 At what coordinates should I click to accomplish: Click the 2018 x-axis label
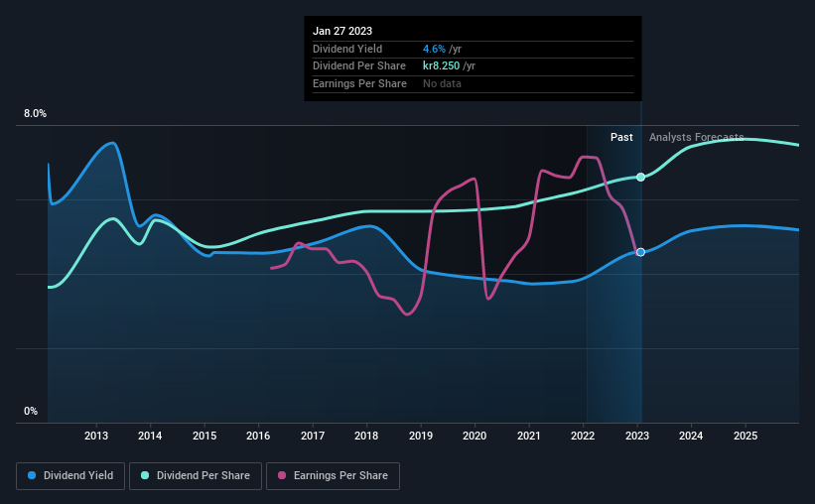pos(366,436)
